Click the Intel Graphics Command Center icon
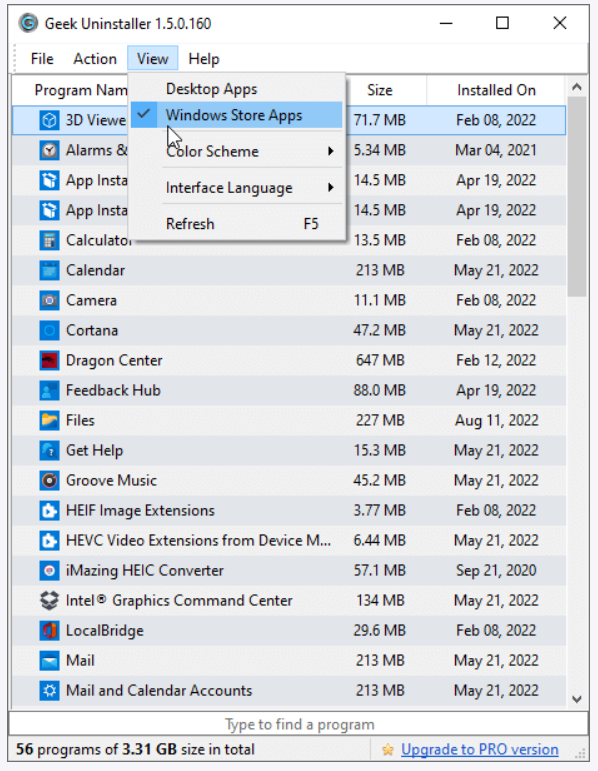This screenshot has width=598, height=771. (x=49, y=600)
